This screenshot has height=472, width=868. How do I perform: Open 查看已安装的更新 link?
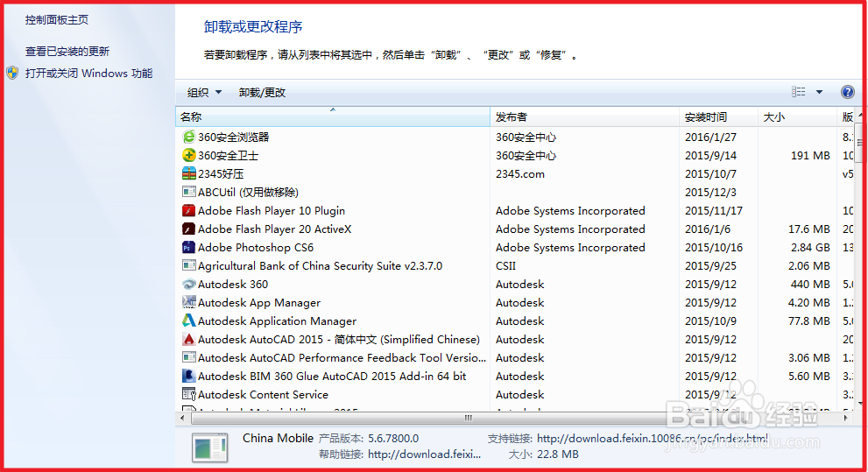click(x=67, y=52)
